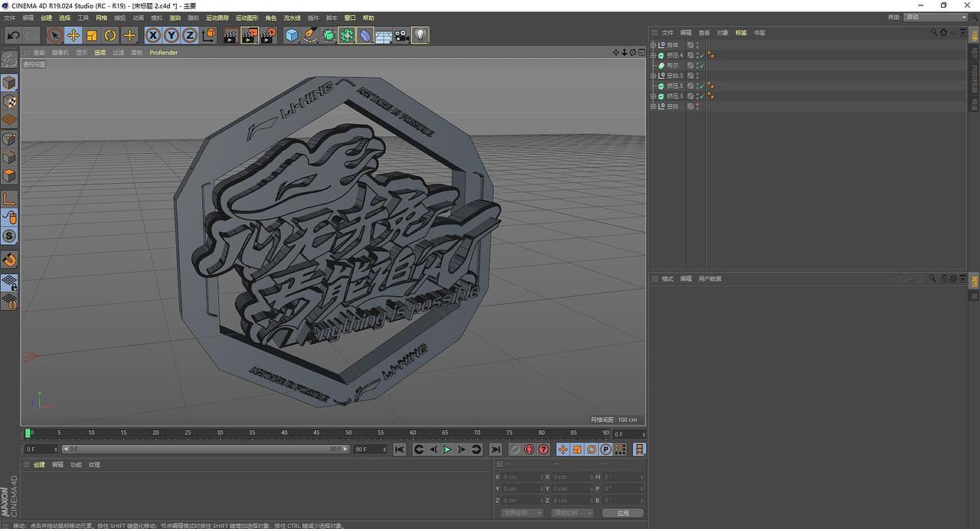Expand the 挤压.3 object
Screen dimensions: 980x529
pyautogui.click(x=653, y=96)
